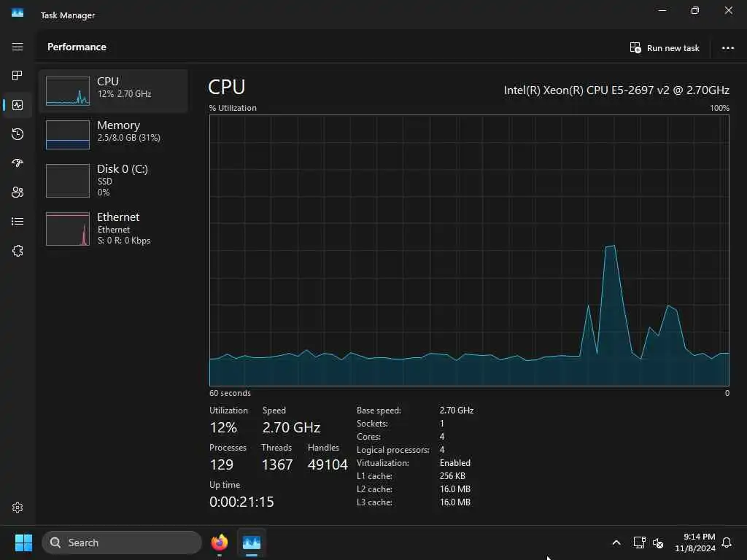Screen dimensions: 747x560
Task: Select the Performance page icon in sidebar
Action: click(x=18, y=105)
